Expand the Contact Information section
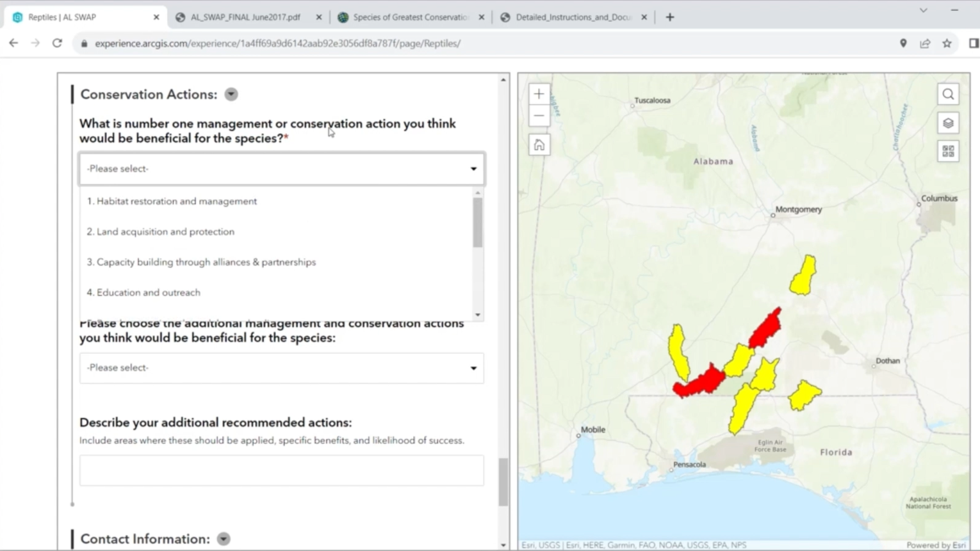This screenshot has height=551, width=980. (223, 538)
